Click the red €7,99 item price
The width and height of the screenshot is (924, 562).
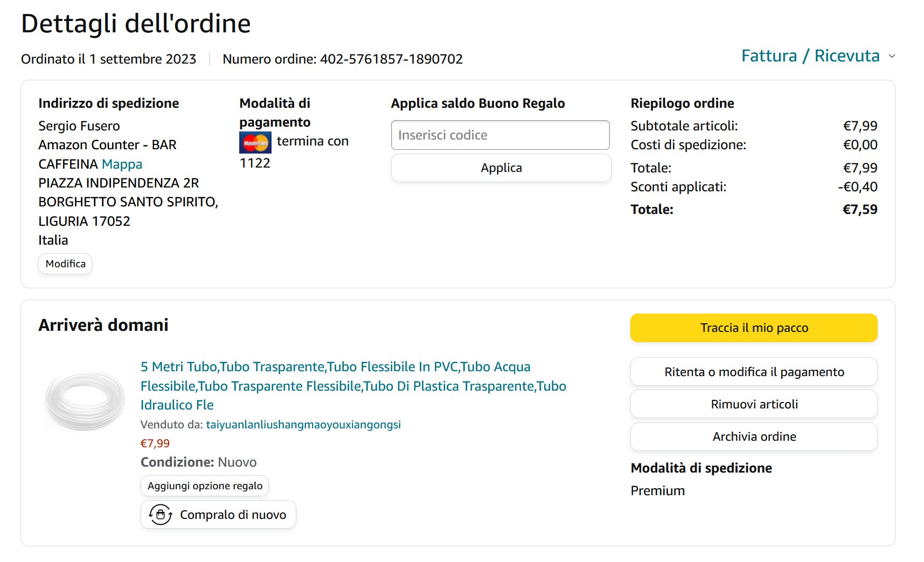[x=155, y=443]
